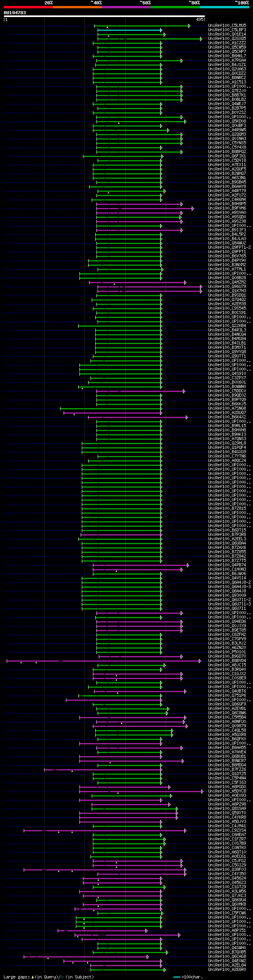Click the long purple alignment bar for B8BVD4
Viewport: 253px width, 980px height.
pyautogui.click(x=104, y=661)
